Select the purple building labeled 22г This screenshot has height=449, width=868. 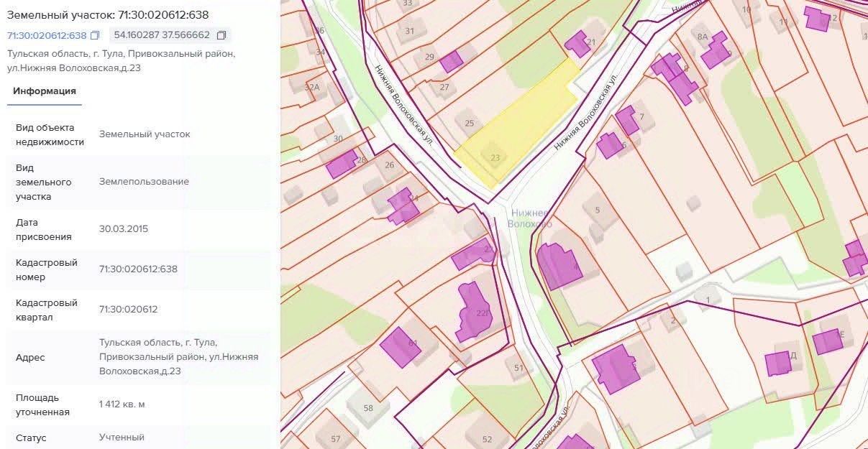(x=472, y=312)
